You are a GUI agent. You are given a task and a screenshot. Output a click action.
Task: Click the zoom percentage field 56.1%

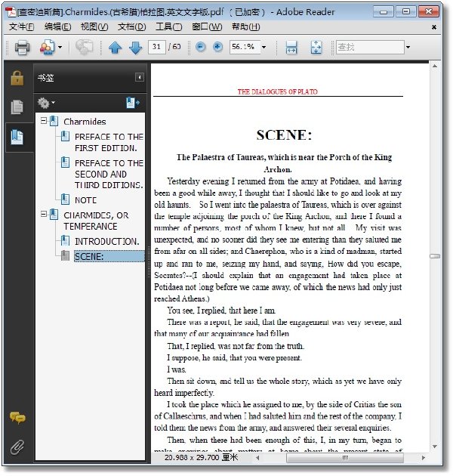[x=245, y=47]
